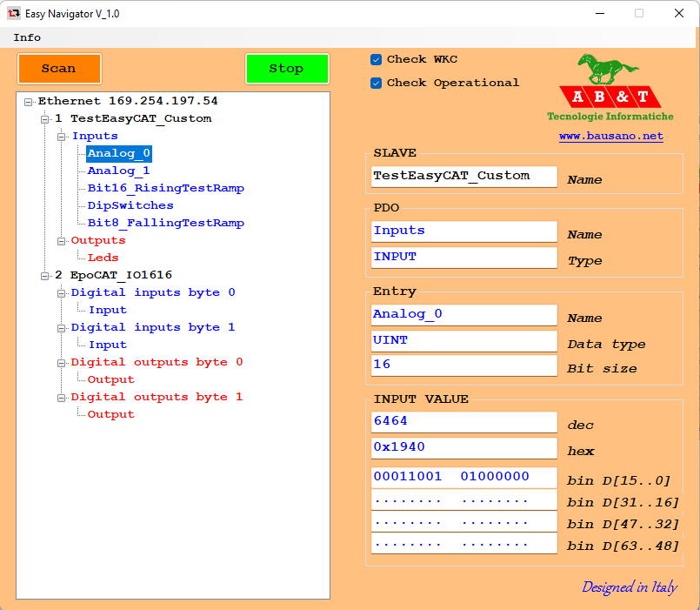
Task: Select the DipSwitches input entry
Action: click(130, 205)
